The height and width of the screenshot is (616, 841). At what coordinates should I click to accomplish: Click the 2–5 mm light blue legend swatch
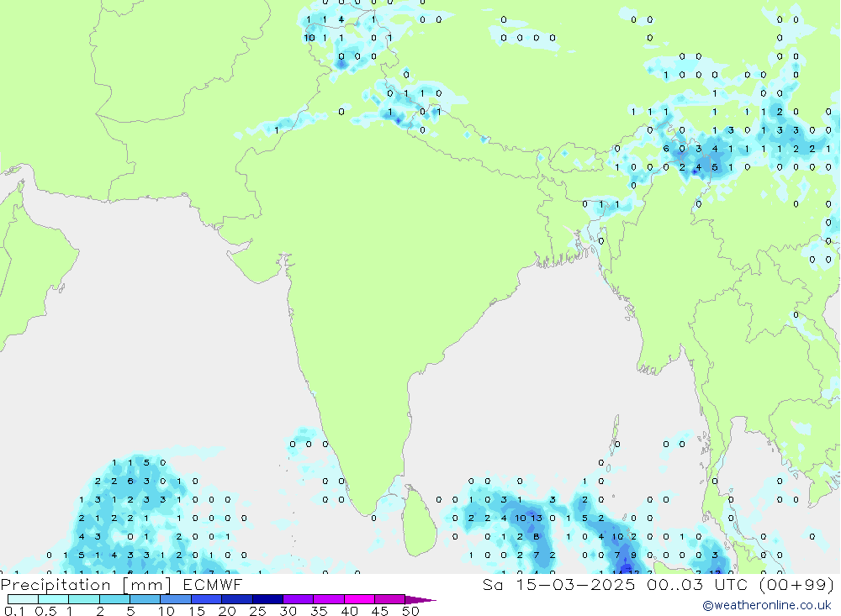click(114, 599)
